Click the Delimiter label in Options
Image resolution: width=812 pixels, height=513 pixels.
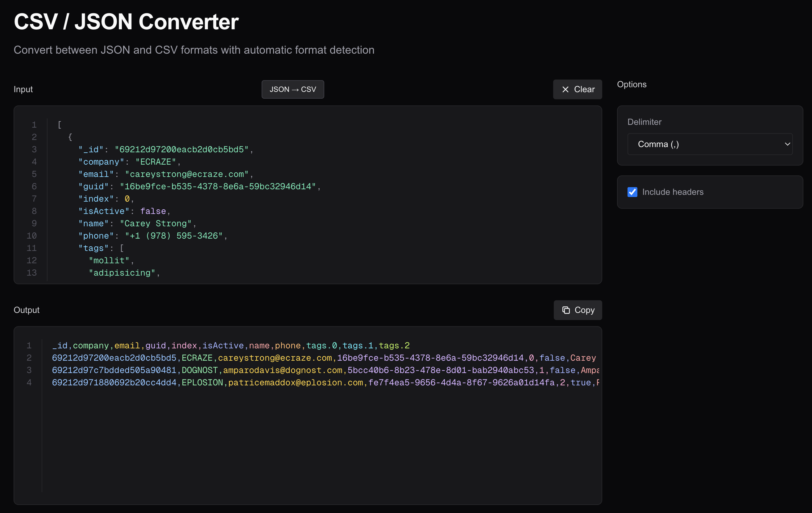[x=644, y=122]
